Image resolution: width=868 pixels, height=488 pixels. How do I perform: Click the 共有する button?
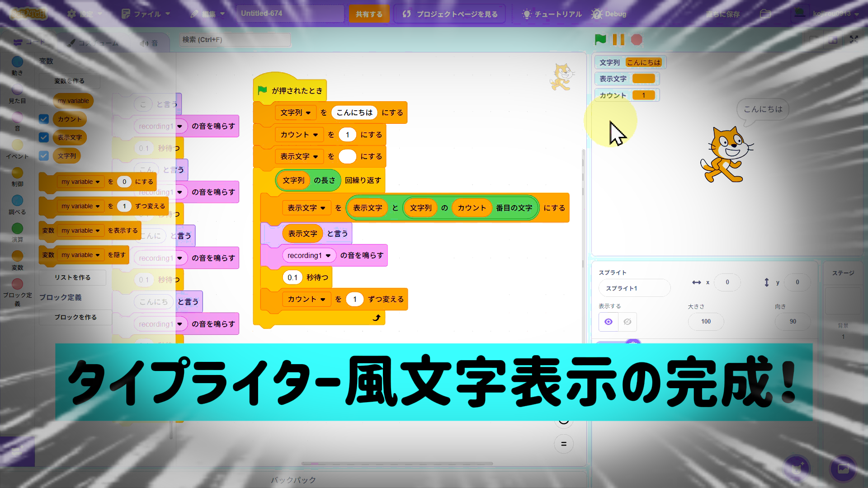coord(369,14)
